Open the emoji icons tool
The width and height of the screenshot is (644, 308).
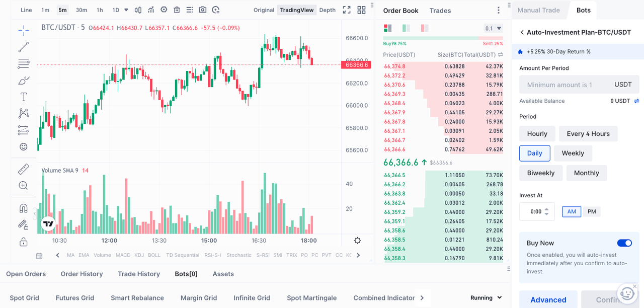coord(24,146)
